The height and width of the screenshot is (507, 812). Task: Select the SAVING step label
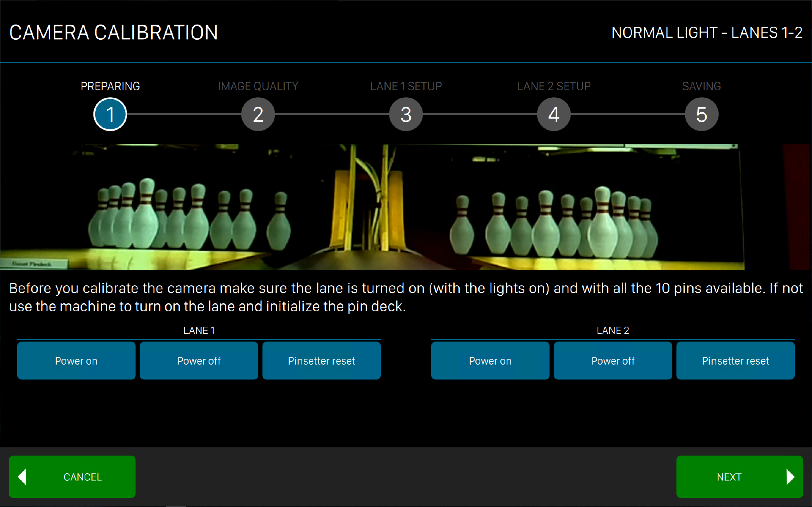pos(702,86)
